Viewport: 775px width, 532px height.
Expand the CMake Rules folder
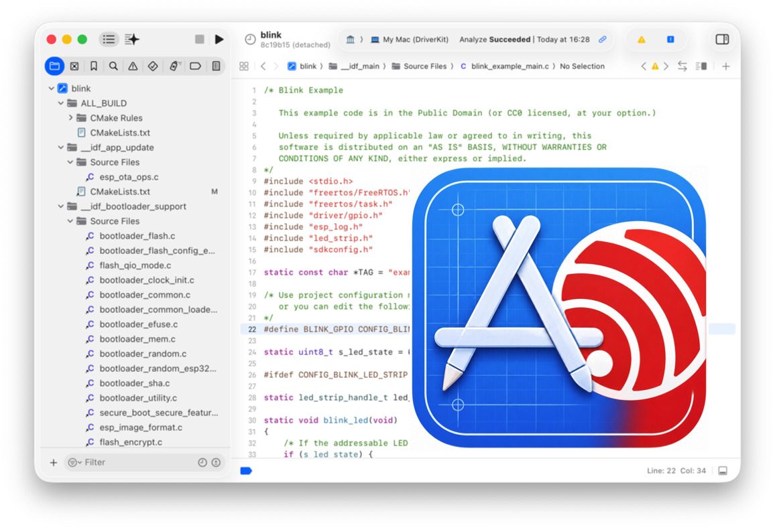70,118
